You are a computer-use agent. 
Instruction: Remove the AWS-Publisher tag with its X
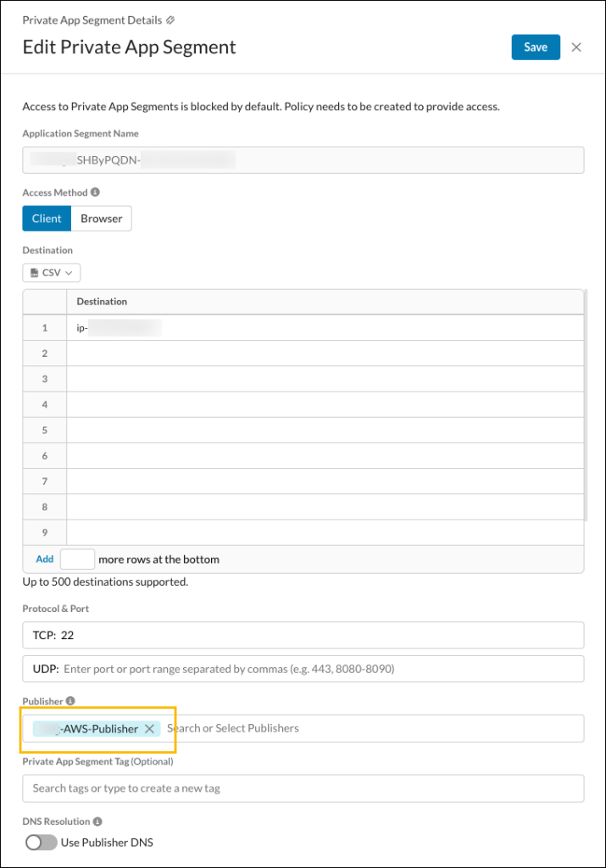point(149,728)
